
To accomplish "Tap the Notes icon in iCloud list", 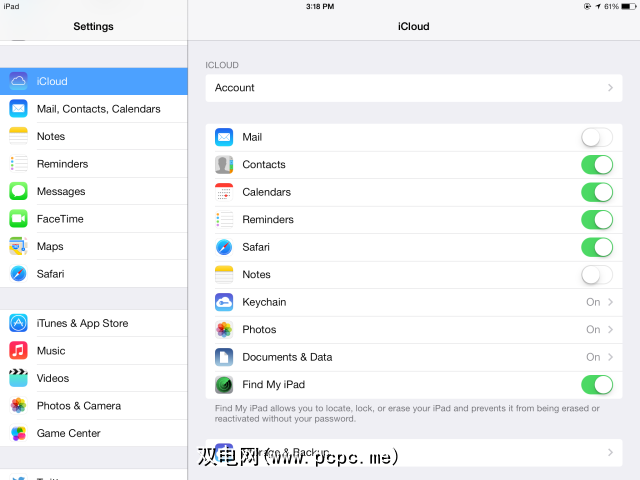I will pyautogui.click(x=224, y=274).
